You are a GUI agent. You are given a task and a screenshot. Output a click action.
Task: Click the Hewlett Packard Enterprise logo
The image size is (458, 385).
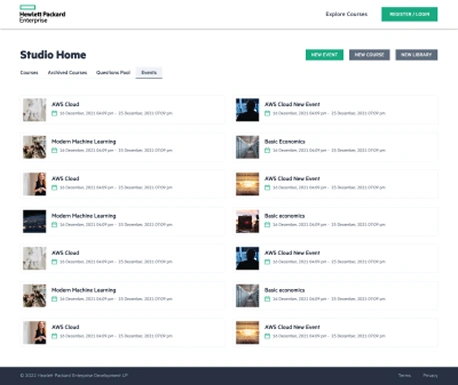[x=42, y=14]
